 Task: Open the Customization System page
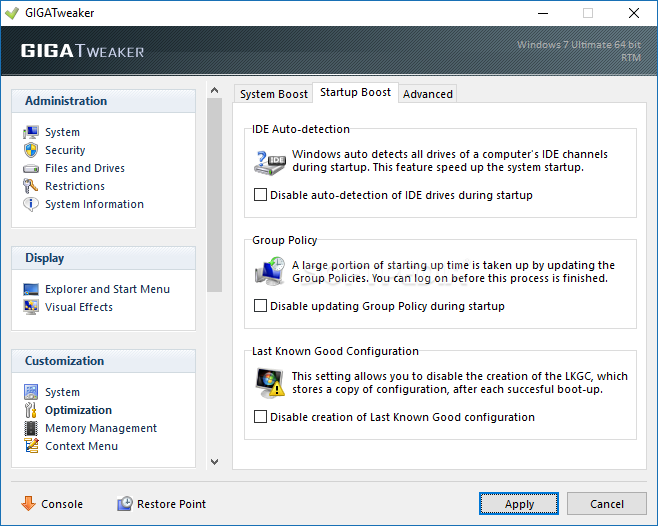[x=63, y=392]
